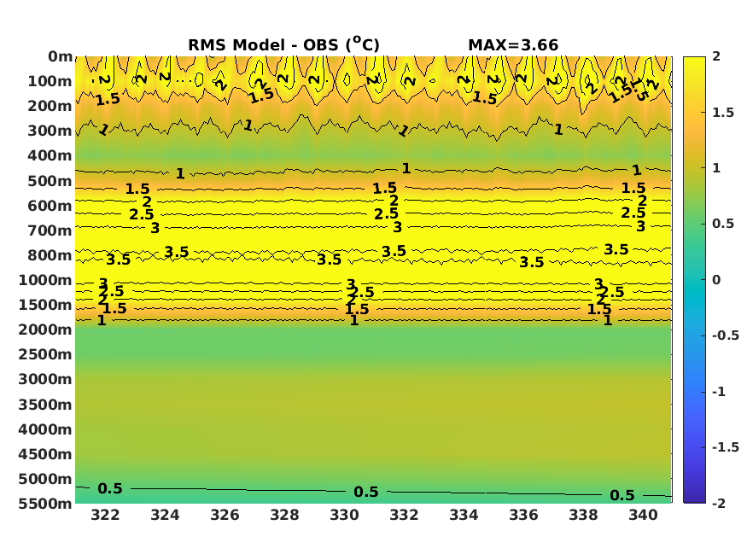Select the depth axis label "1000m"

45,281
